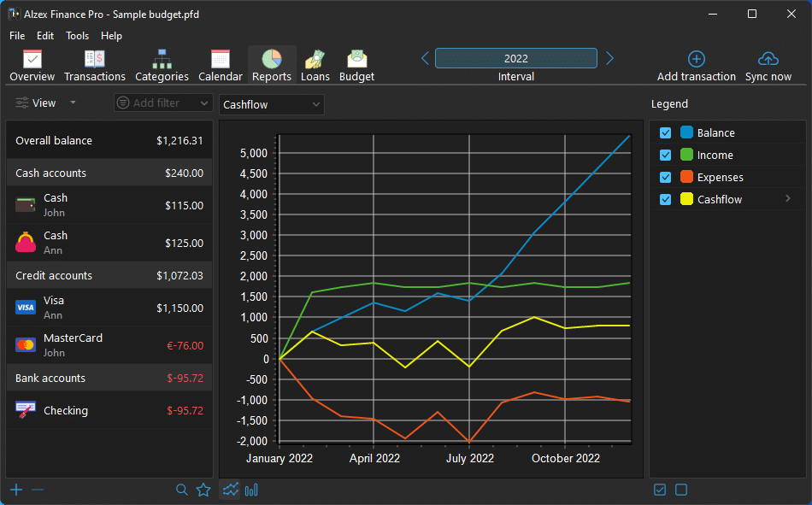Click the Income green color swatch
Viewport: 812px width, 505px height.
(686, 155)
